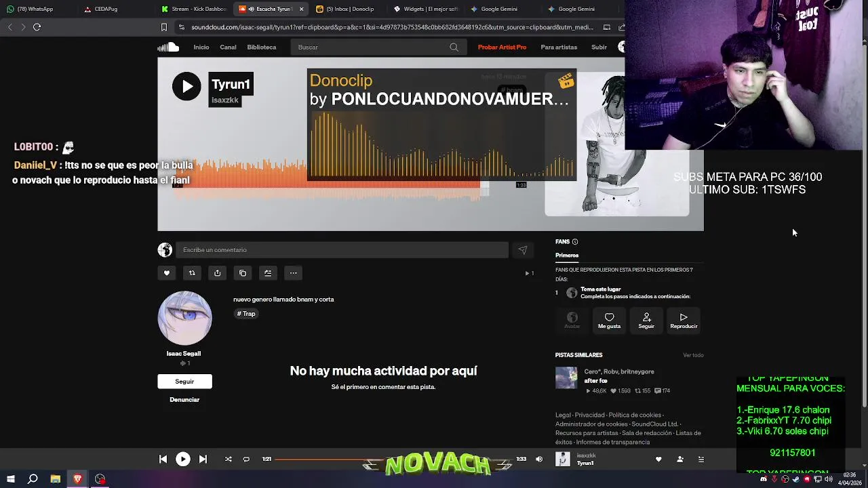This screenshot has height=488, width=868.
Task: Open the Para artistas link
Action: [x=559, y=47]
